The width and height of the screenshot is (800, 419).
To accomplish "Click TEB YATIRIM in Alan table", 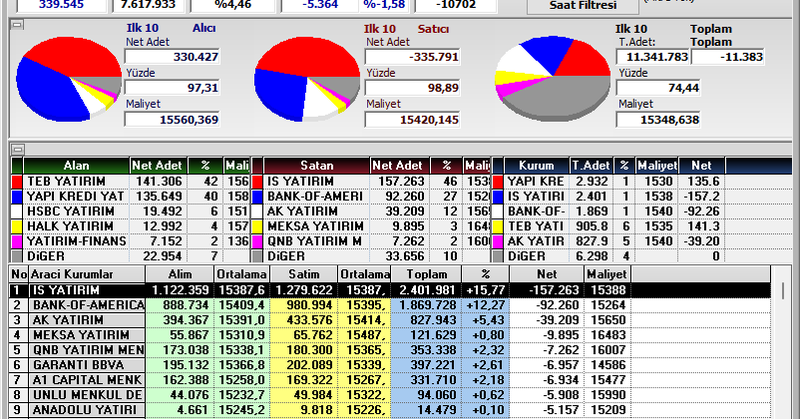I will coord(66,182).
